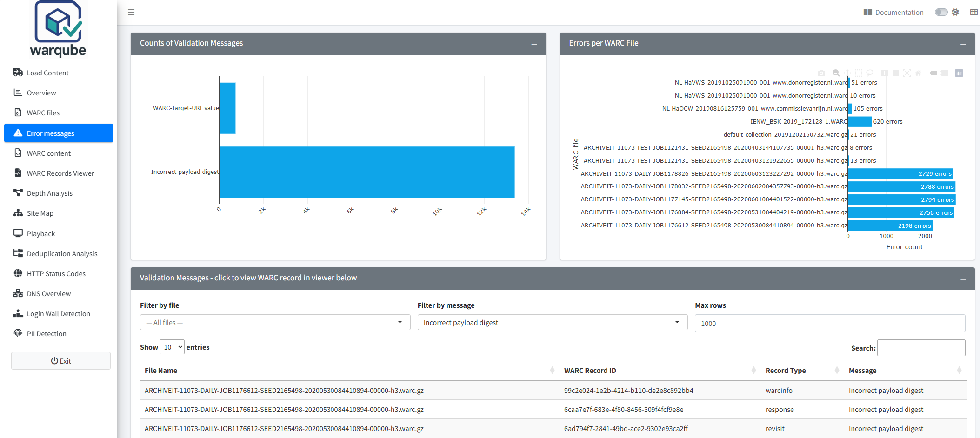Toggle compare data on hover

(944, 73)
